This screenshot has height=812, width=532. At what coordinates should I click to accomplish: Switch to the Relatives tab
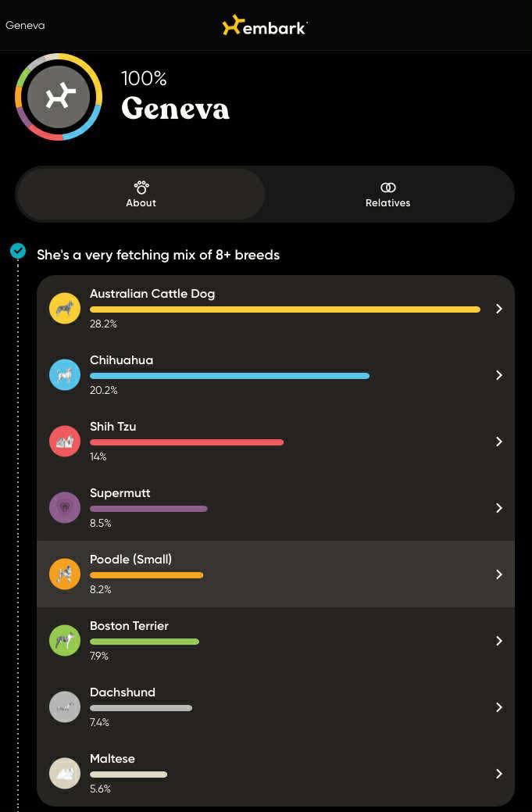[388, 194]
